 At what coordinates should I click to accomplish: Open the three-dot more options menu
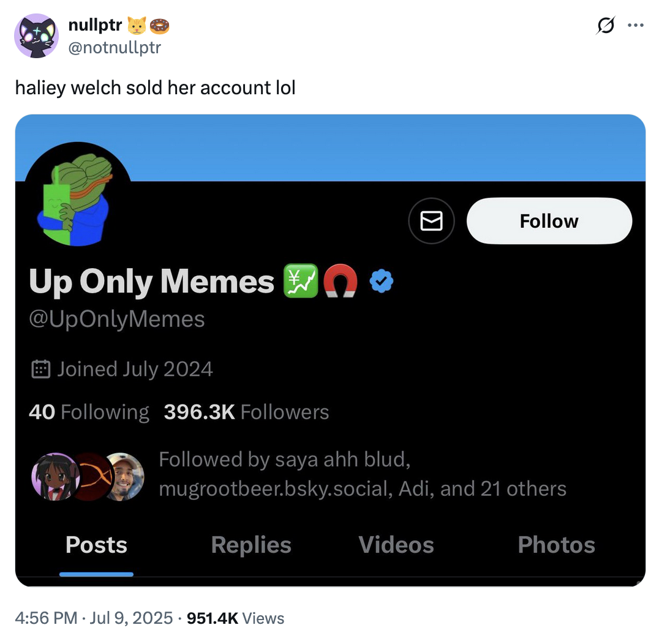636,26
